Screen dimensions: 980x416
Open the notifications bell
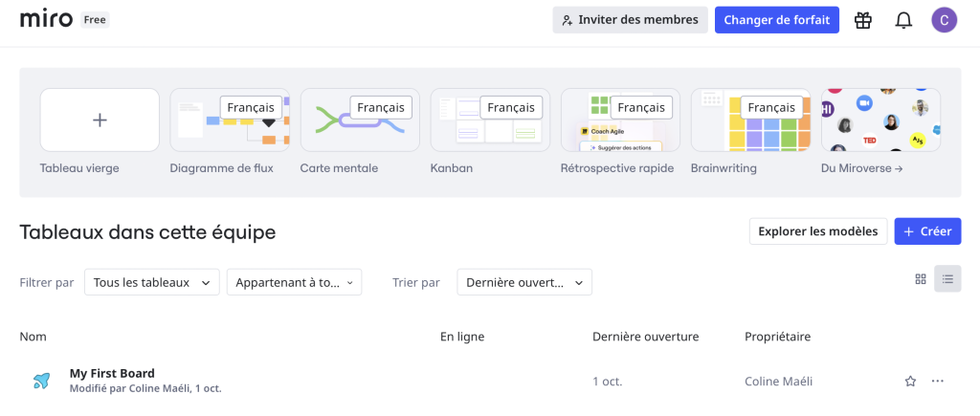pyautogui.click(x=903, y=20)
